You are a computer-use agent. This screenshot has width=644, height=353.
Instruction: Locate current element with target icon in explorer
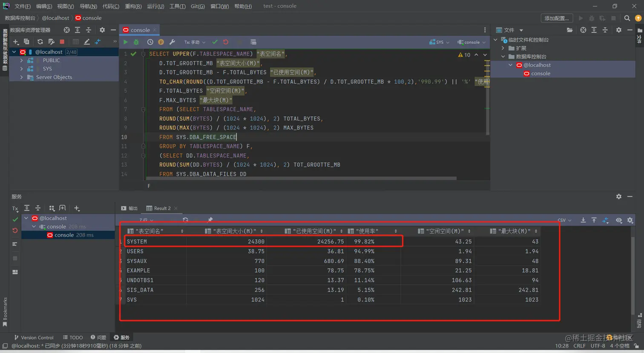point(66,30)
